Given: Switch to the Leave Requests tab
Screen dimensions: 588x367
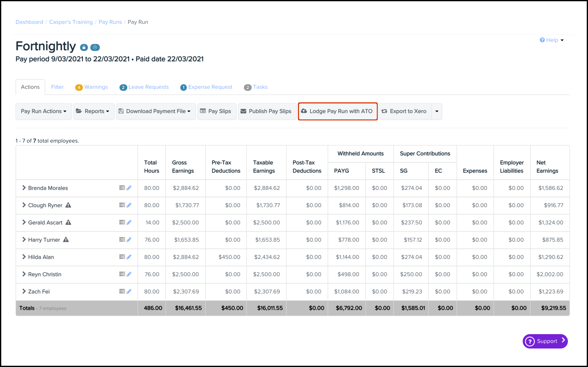Looking at the screenshot, I should coord(144,87).
